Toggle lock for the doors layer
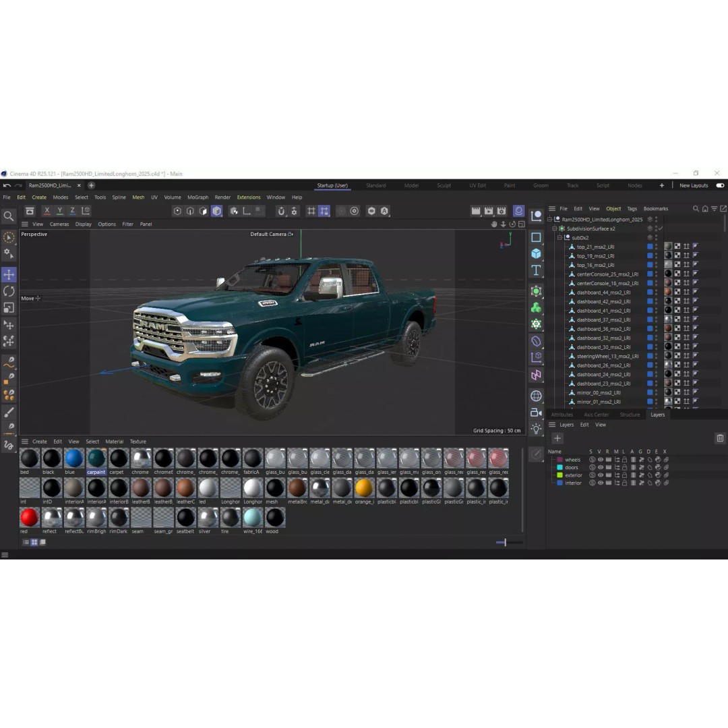 (624, 468)
